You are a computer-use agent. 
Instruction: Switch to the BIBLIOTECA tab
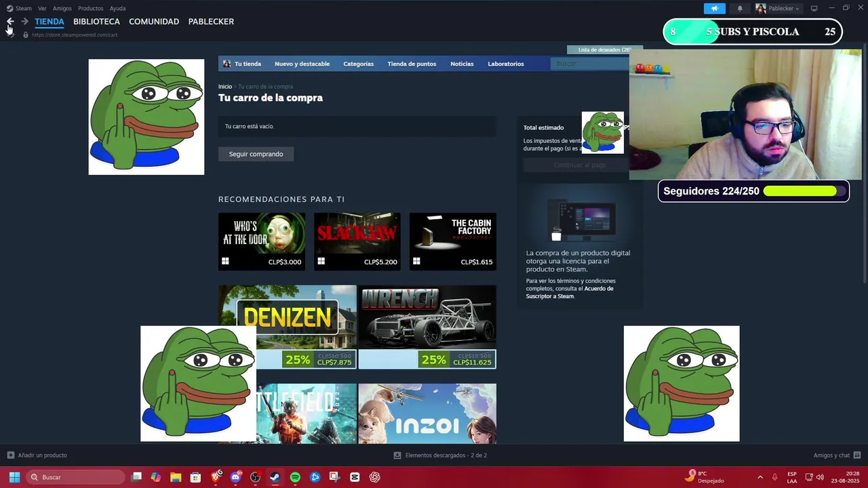[x=96, y=22]
